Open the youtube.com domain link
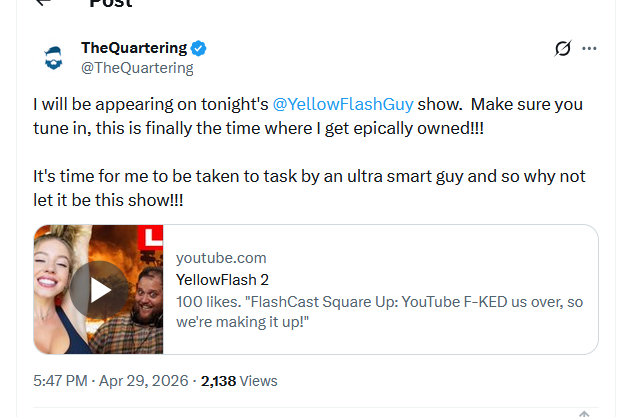This screenshot has height=417, width=621. (221, 258)
